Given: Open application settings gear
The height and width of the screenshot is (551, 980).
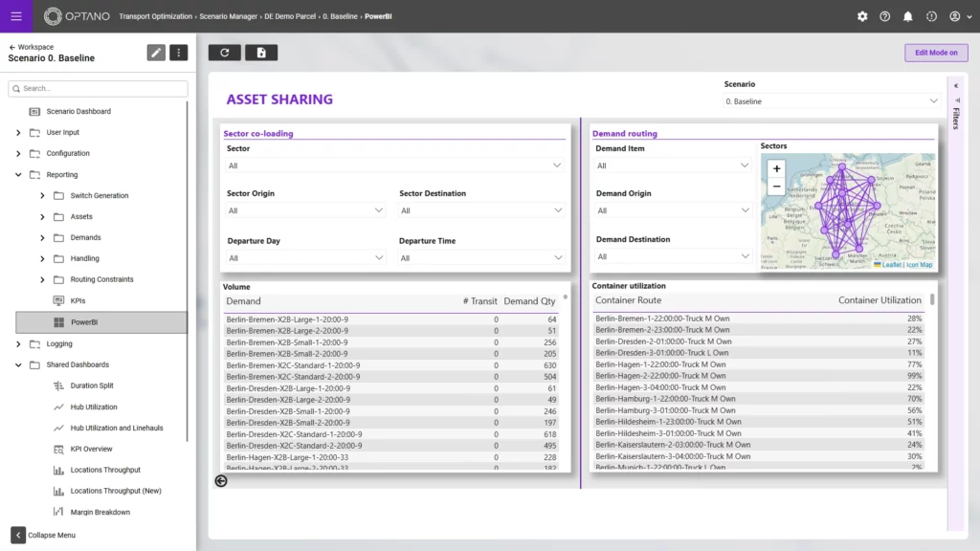Looking at the screenshot, I should [x=862, y=15].
